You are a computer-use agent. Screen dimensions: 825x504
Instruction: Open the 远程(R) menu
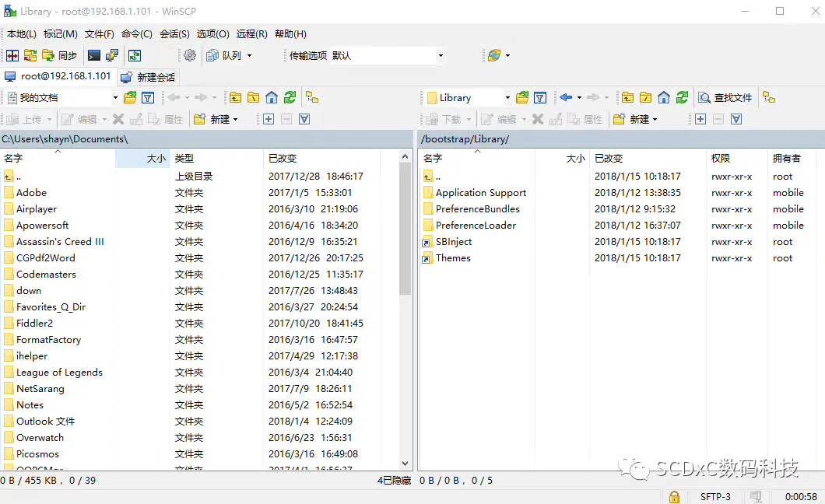(x=251, y=33)
